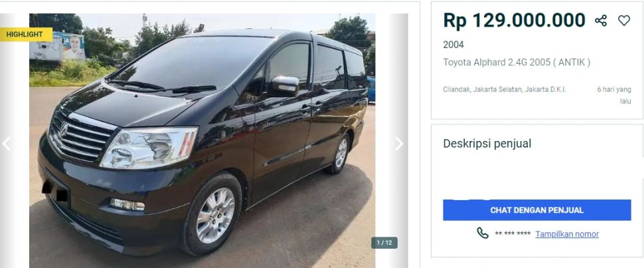Click the 6 hari yang lalu timestamp
Viewport: 644px width, 268px height.
(x=614, y=95)
